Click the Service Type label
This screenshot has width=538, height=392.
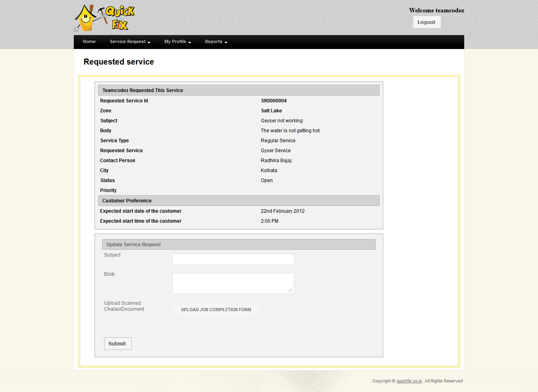click(x=115, y=141)
